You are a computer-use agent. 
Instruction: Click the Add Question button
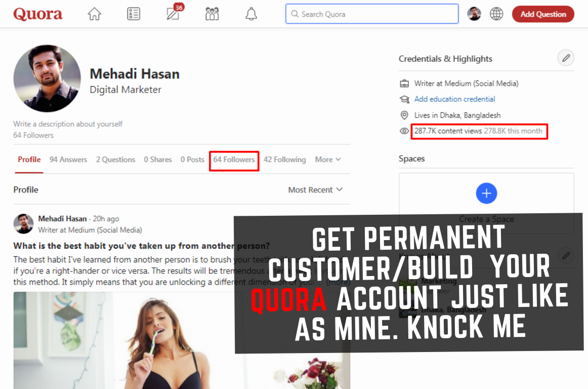(543, 14)
